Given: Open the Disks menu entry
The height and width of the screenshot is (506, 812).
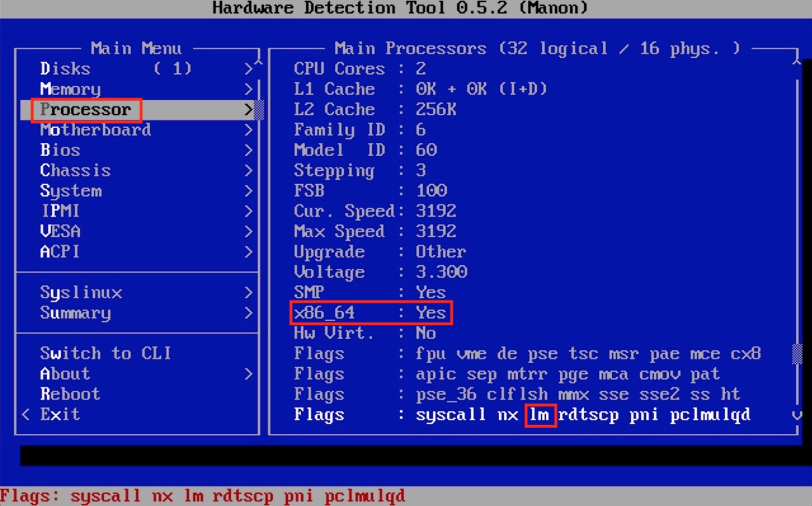Looking at the screenshot, I should 65,69.
